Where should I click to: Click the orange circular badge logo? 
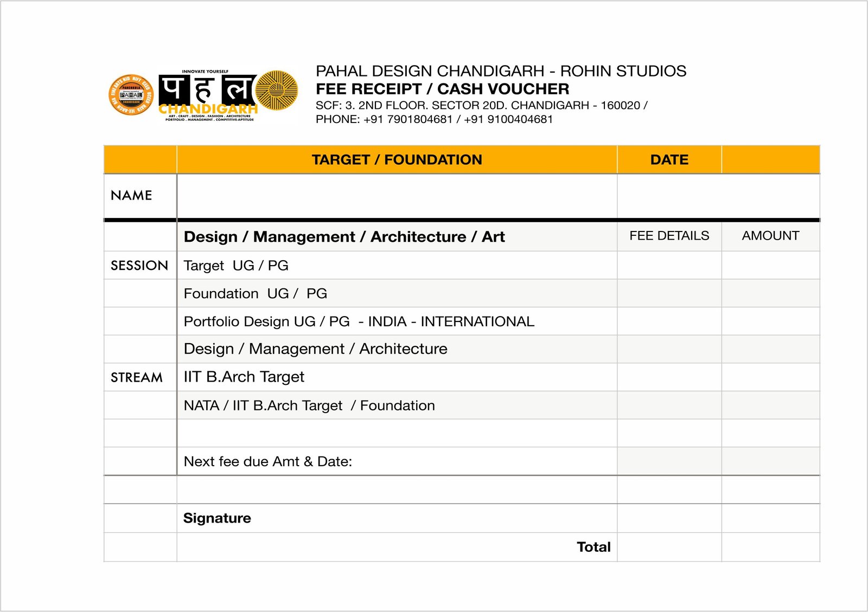tap(131, 95)
